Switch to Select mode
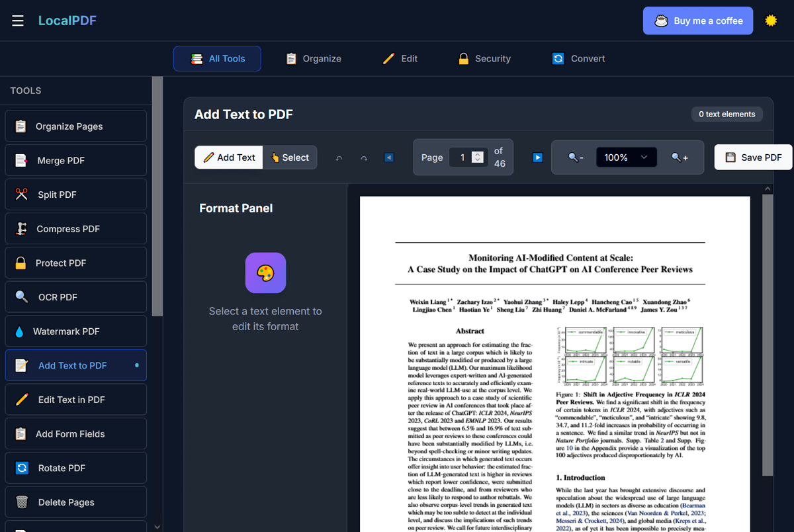 pos(290,157)
